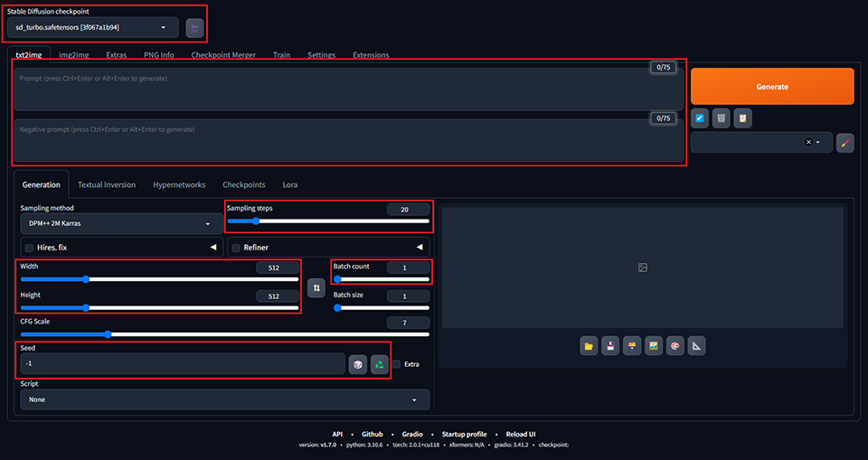Screen dimensions: 868x460
Task: Open output folder with folder icon
Action: 589,345
